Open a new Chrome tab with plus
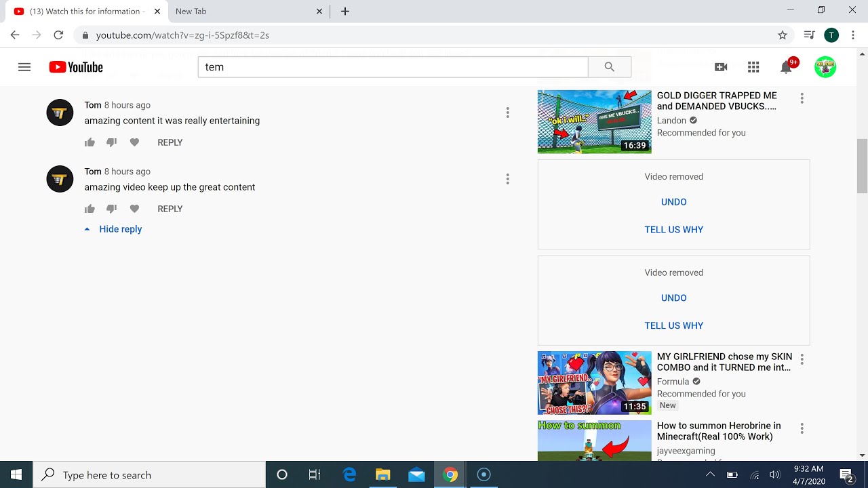Image resolution: width=868 pixels, height=488 pixels. (345, 12)
